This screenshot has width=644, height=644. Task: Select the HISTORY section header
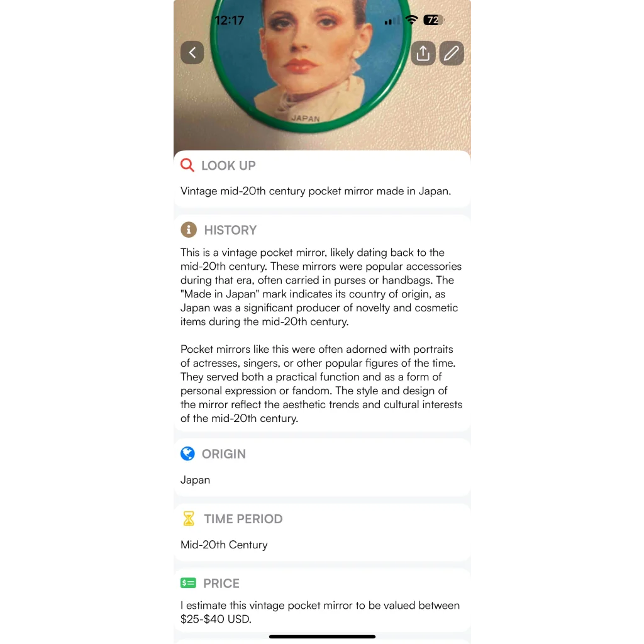(x=230, y=230)
